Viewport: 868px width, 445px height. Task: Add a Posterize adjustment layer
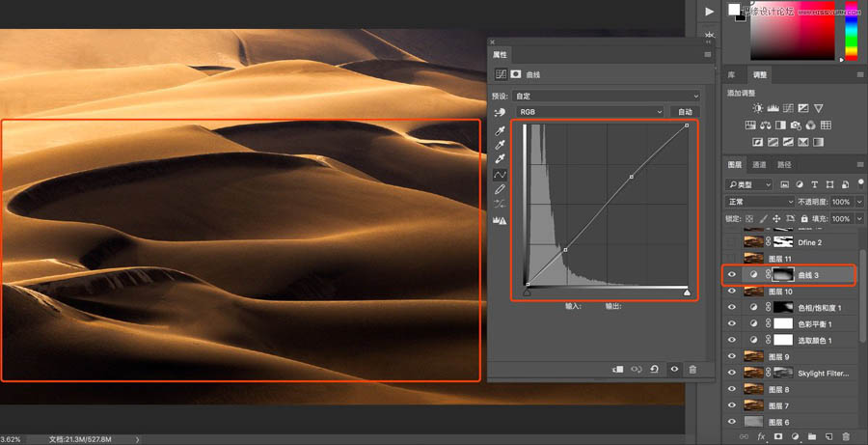click(x=773, y=143)
